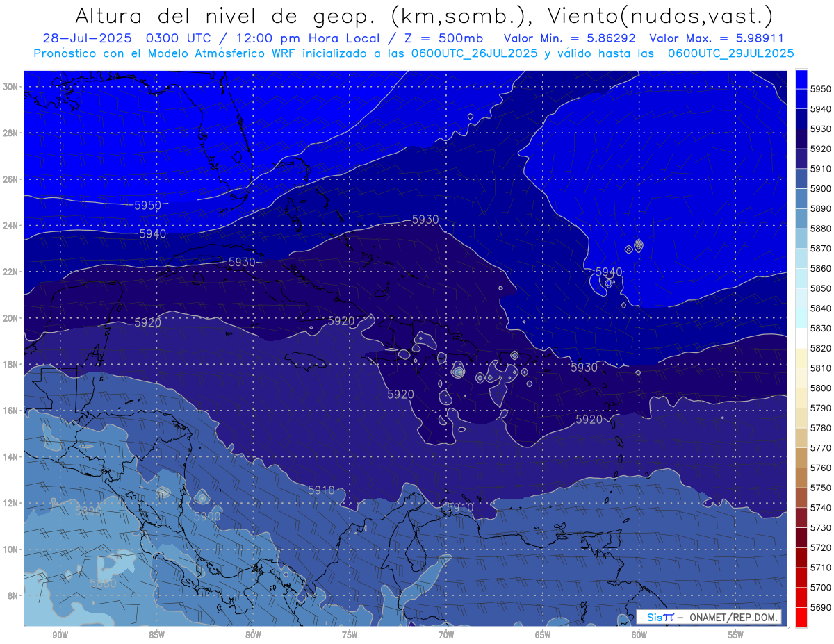This screenshot has height=644, width=834.
Task: Click the light blue swatch between 5870 and 5880
Action: click(x=801, y=238)
